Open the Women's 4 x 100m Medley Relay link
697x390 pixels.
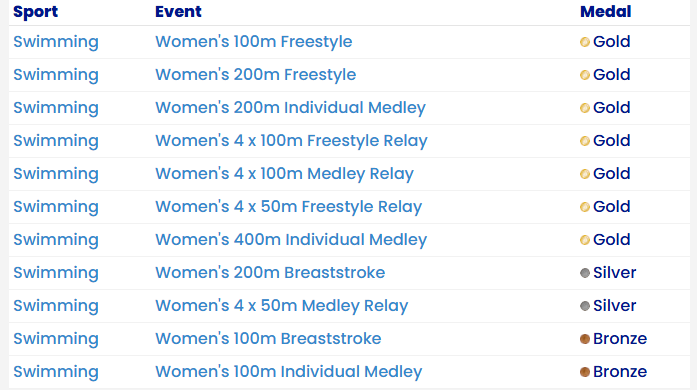click(284, 173)
